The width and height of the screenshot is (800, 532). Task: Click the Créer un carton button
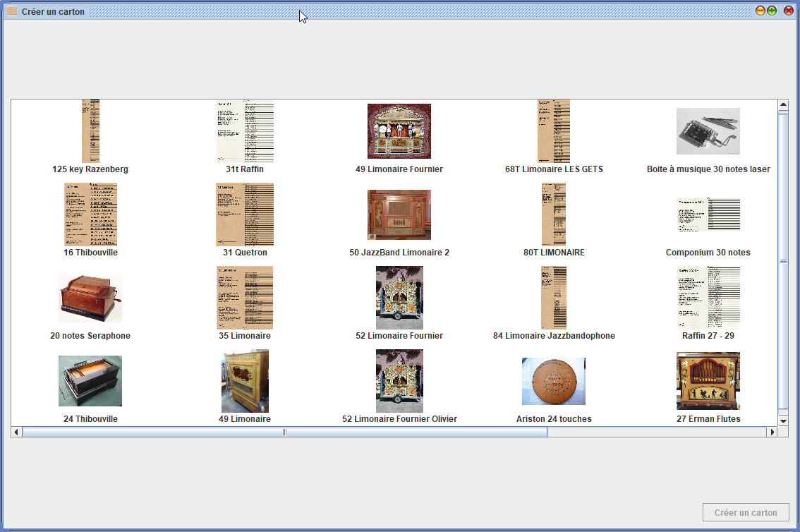(x=746, y=513)
